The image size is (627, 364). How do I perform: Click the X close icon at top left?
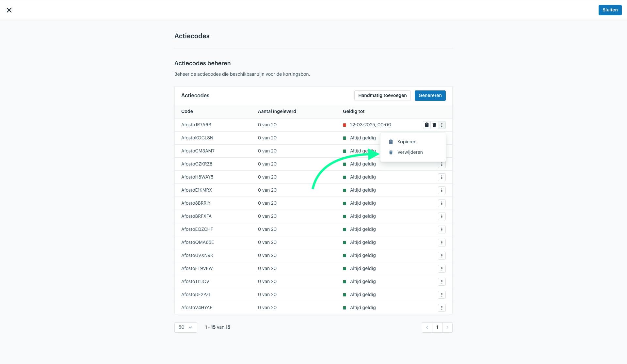tap(9, 10)
